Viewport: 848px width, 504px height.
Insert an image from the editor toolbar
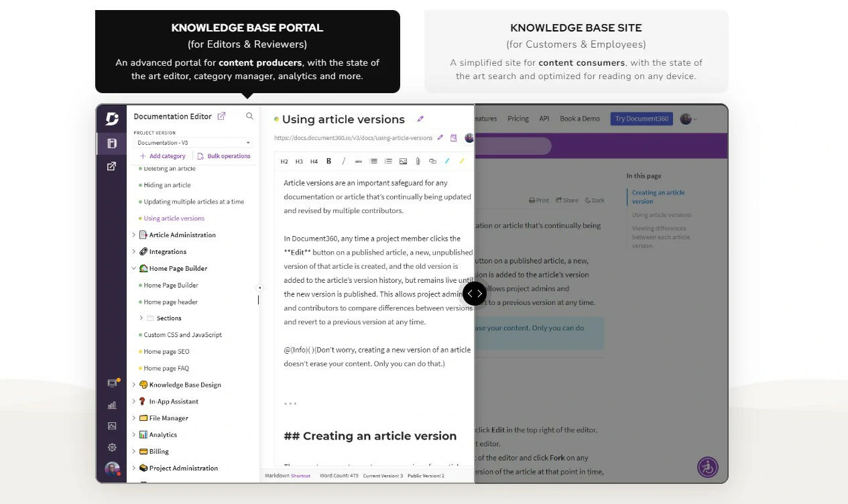[x=403, y=162]
